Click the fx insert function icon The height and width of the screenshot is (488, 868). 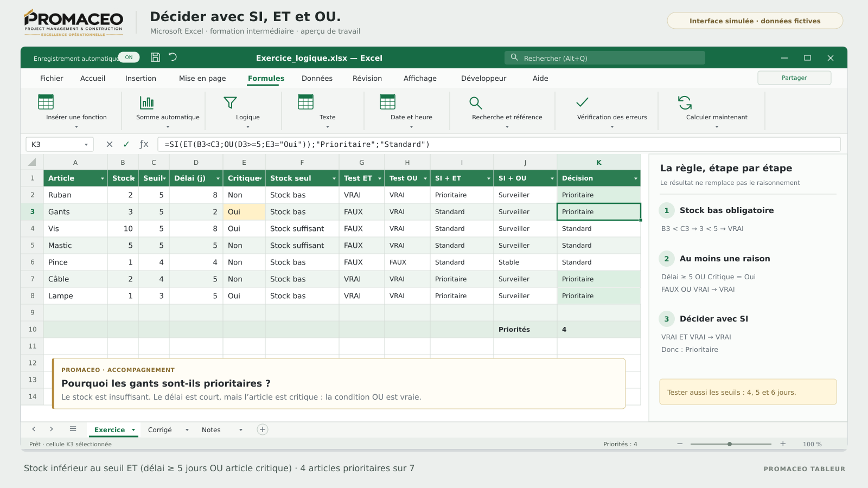[x=144, y=144]
